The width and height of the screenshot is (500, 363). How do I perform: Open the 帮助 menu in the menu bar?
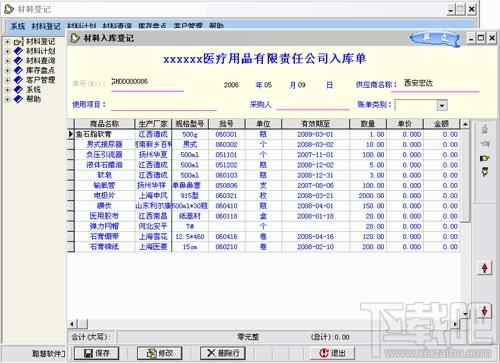[x=216, y=26]
